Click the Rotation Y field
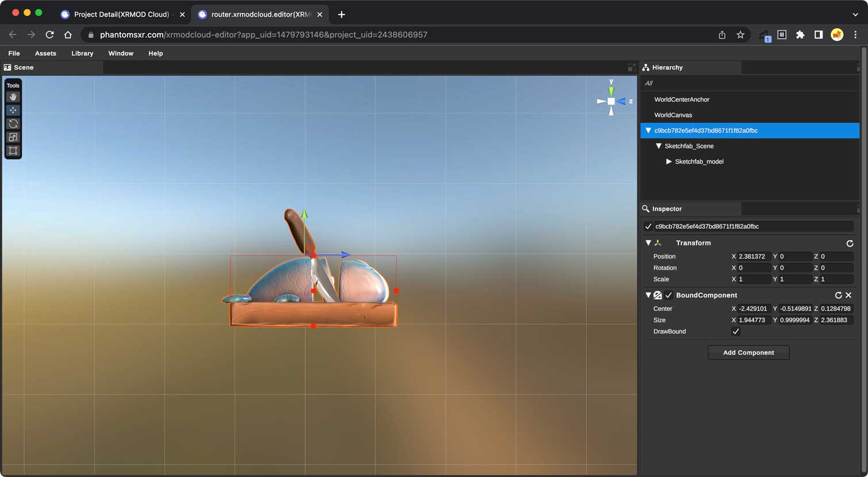Image resolution: width=868 pixels, height=477 pixels. [796, 268]
